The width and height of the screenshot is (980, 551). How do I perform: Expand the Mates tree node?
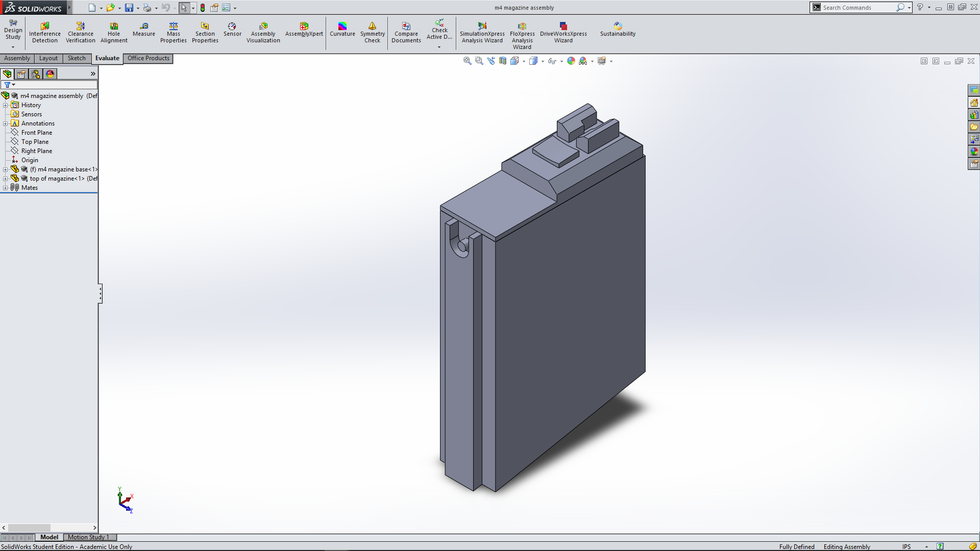coord(5,188)
